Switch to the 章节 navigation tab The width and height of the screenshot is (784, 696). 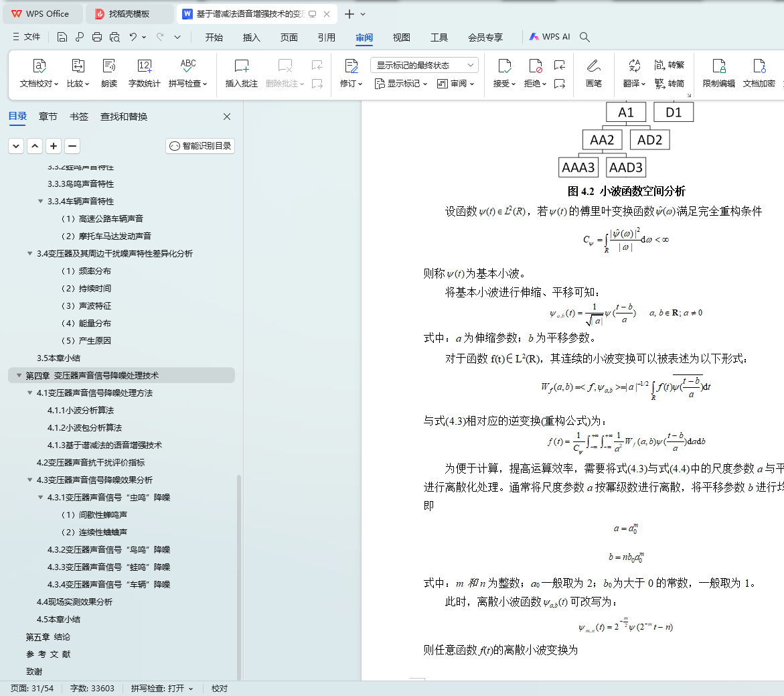pyautogui.click(x=48, y=117)
